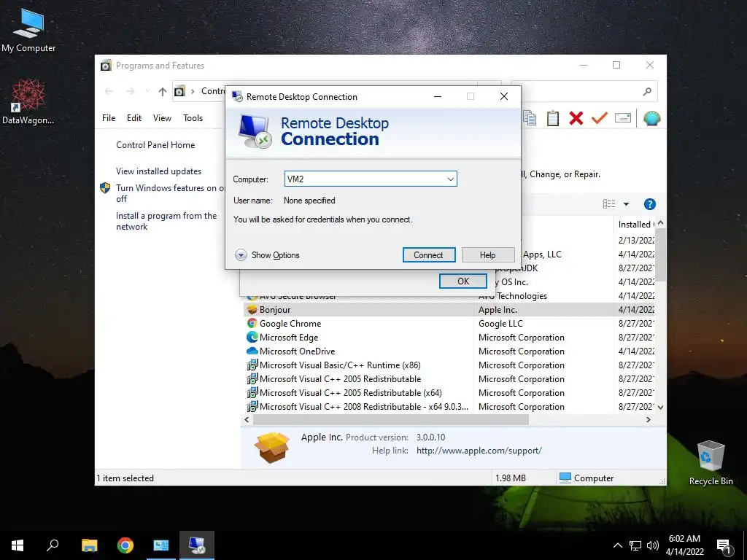Screen dimensions: 747x560
Task: Click the horizontal scrollbar of program list
Action: tap(391, 419)
